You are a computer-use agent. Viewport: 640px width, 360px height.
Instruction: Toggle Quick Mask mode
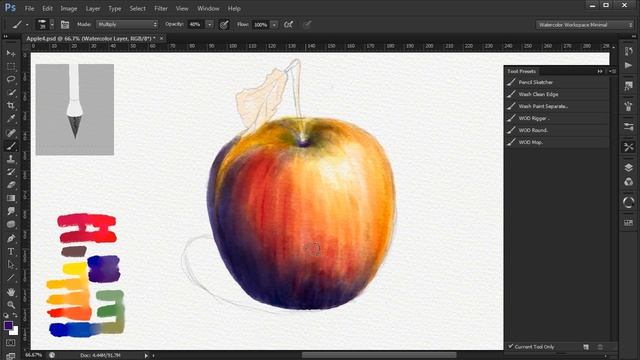coord(11,343)
